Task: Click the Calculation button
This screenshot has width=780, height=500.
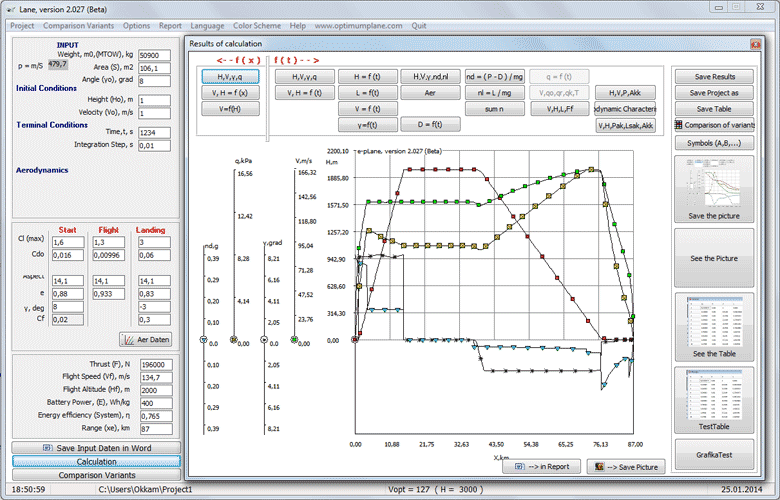Action: click(96, 462)
